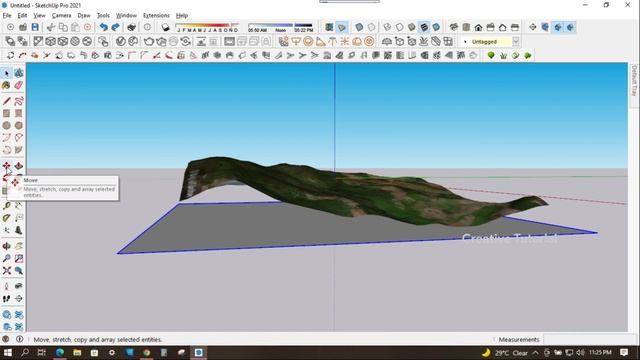Click the Undo arrow
This screenshot has width=640, height=360.
[104, 27]
